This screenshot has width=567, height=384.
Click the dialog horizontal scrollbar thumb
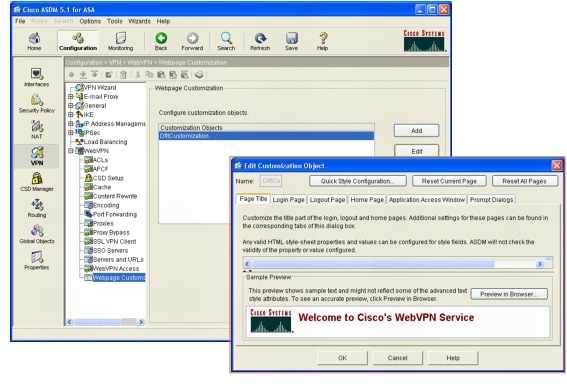point(373,264)
